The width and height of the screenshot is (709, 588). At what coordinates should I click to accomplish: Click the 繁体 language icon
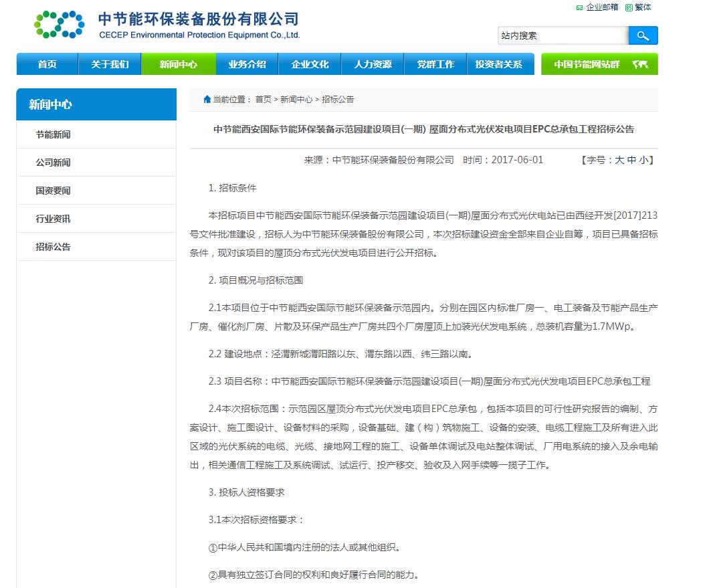click(x=629, y=7)
